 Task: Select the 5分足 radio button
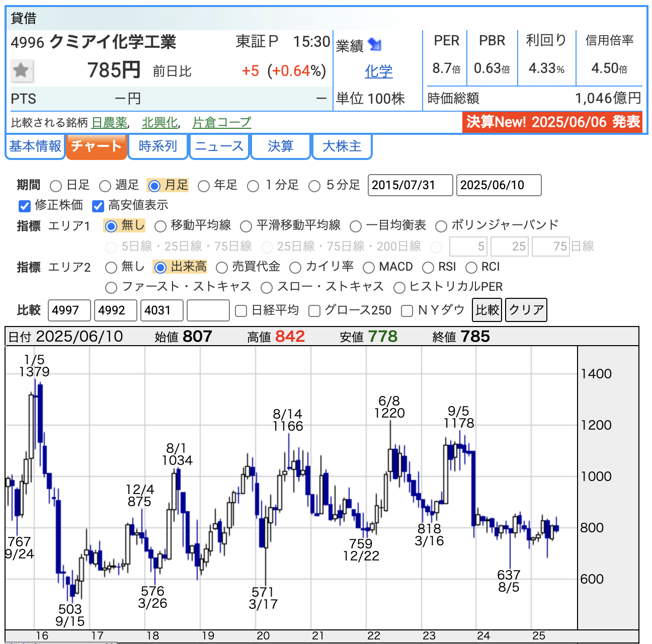(x=314, y=186)
